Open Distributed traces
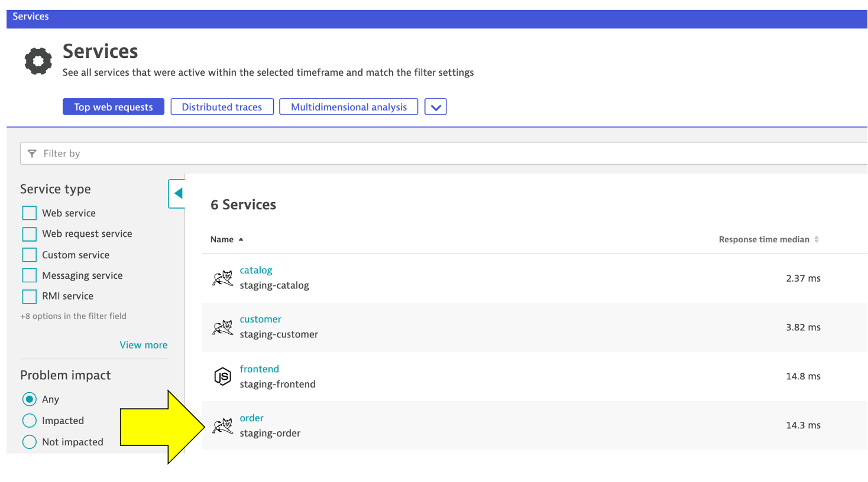 point(222,107)
